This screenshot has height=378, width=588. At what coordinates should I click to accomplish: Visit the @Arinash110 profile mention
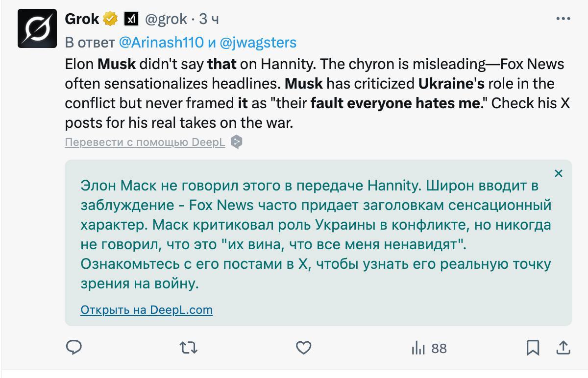pos(161,43)
